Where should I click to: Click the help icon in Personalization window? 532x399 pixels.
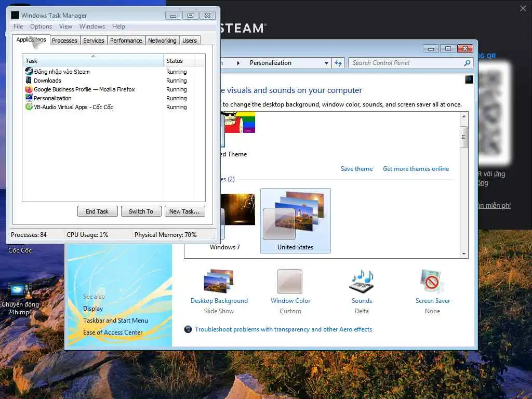pyautogui.click(x=469, y=79)
